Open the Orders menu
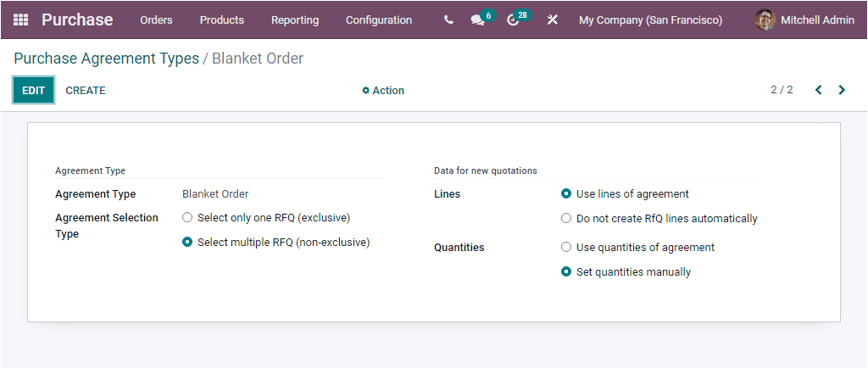868x369 pixels. 156,20
